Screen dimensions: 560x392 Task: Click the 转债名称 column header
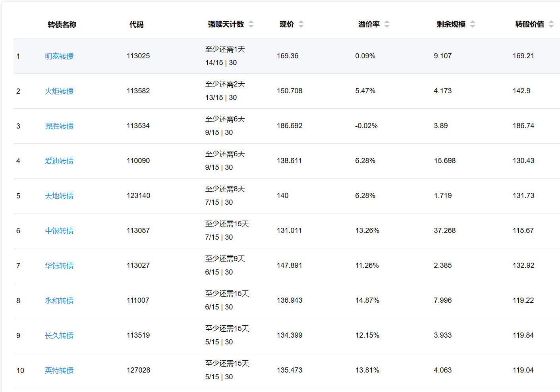[x=62, y=25]
